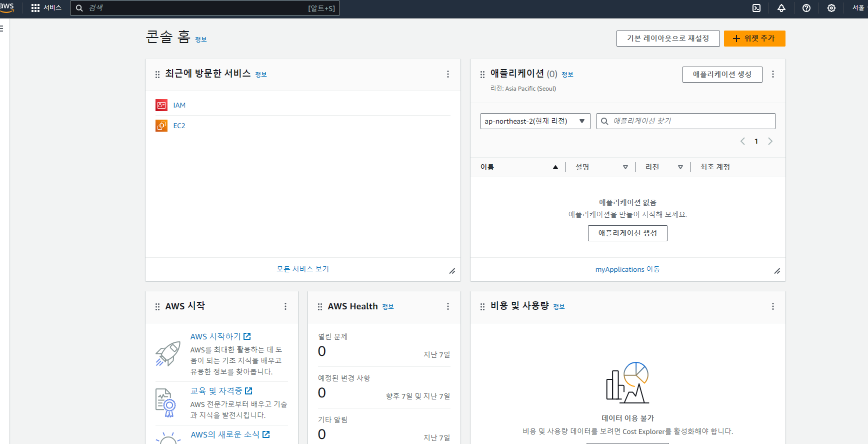Image resolution: width=868 pixels, height=444 pixels.
Task: Click 애플리케이션 생성 button in empty state
Action: (627, 233)
